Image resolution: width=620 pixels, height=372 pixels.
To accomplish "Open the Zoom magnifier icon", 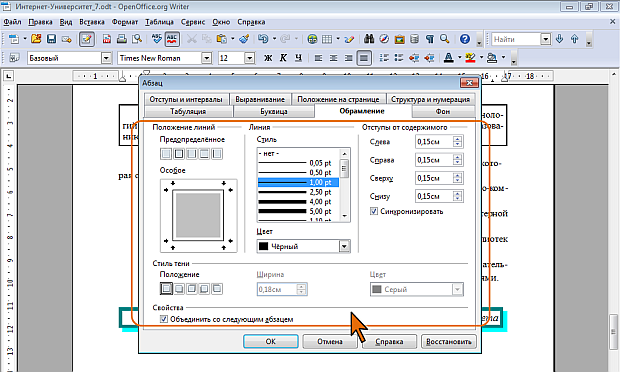I will tap(445, 39).
